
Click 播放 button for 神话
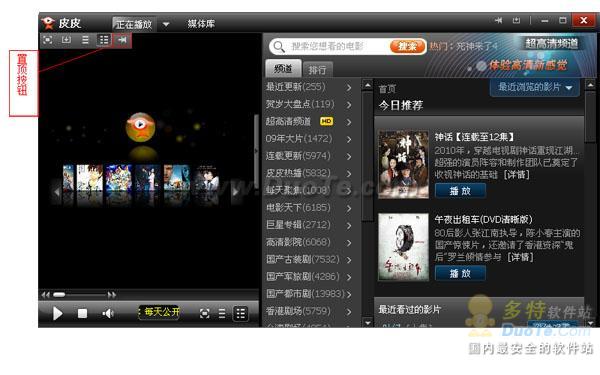[460, 191]
